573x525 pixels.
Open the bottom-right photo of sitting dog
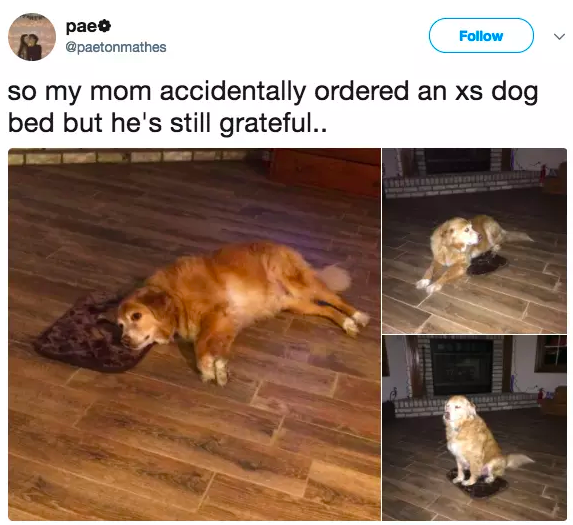[x=475, y=427]
